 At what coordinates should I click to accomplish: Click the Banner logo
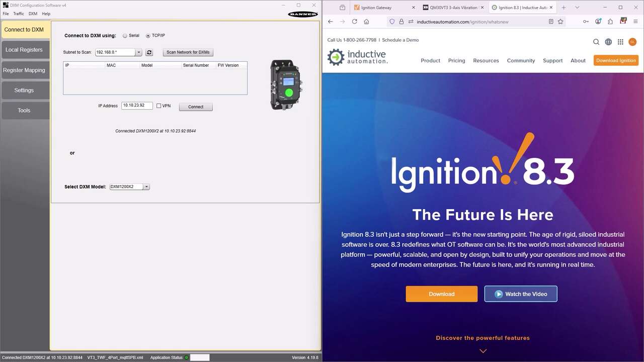click(x=302, y=14)
